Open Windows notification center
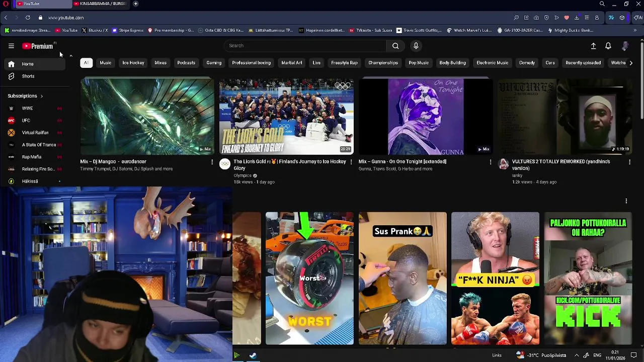The height and width of the screenshot is (362, 644). 634,355
